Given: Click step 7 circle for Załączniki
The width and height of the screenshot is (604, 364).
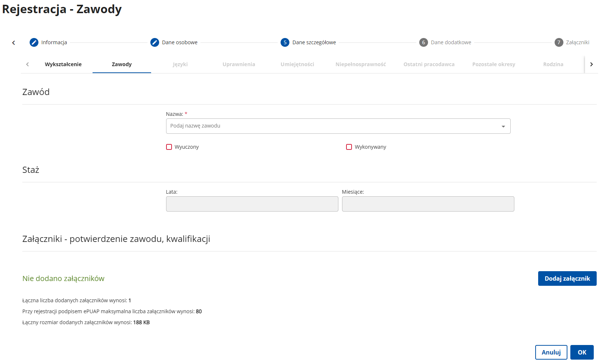Looking at the screenshot, I should (559, 42).
